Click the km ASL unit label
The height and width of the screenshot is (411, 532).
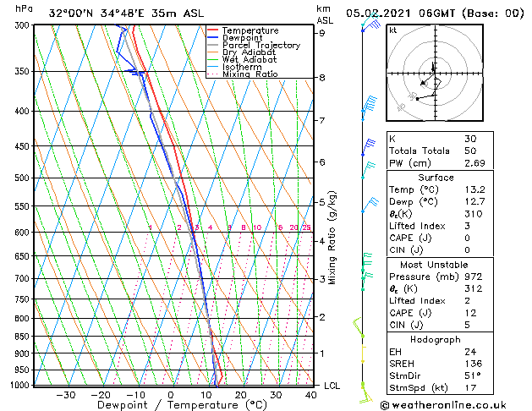325,14
